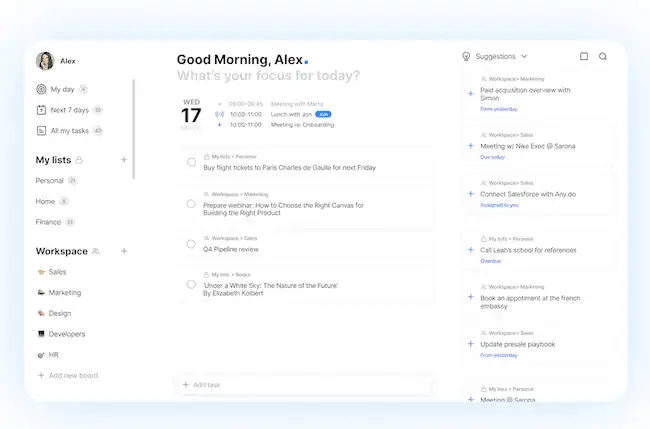Click the live broadcast icon beside Lunch with Jon
The image size is (650, 429).
(219, 114)
